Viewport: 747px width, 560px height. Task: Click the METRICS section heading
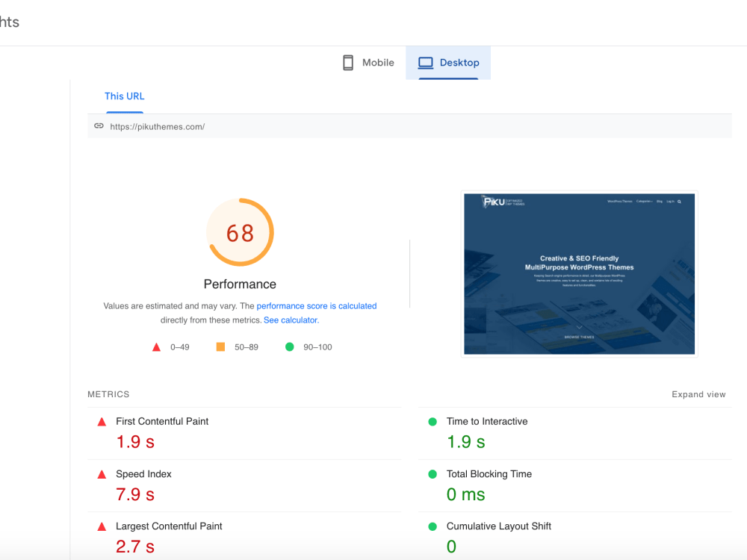[x=108, y=394]
